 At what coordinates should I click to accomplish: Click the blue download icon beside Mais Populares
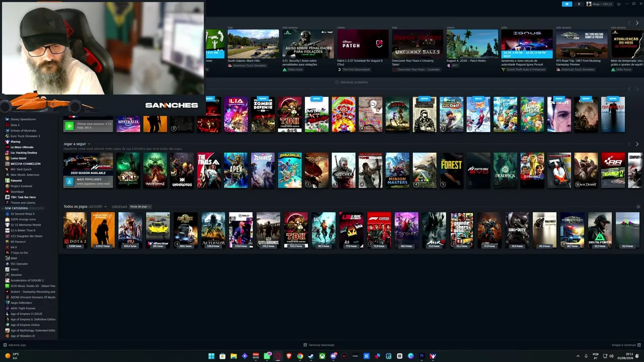point(69,182)
